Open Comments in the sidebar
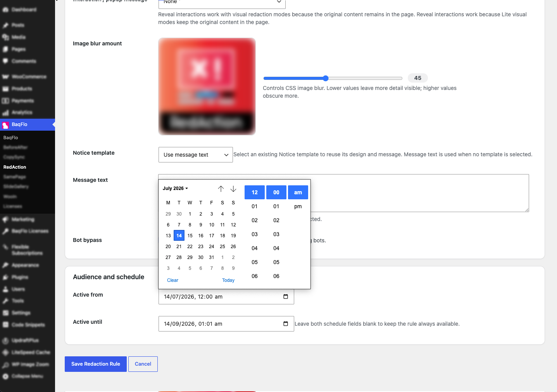 pyautogui.click(x=24, y=61)
